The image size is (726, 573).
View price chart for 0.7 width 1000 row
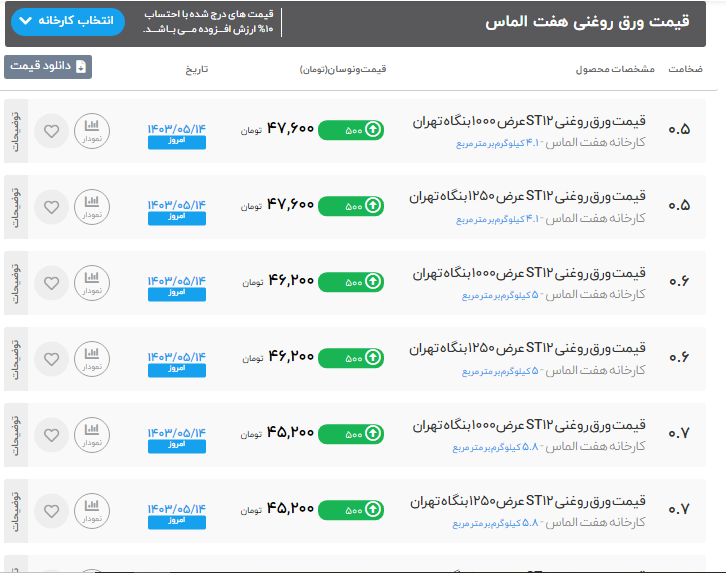[93, 434]
